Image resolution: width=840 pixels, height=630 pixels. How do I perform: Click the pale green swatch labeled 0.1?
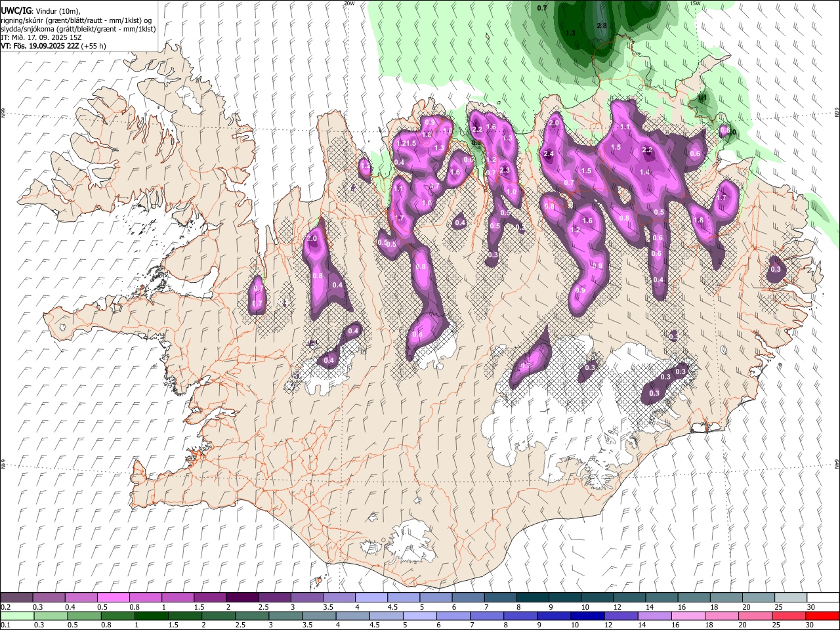(18, 616)
